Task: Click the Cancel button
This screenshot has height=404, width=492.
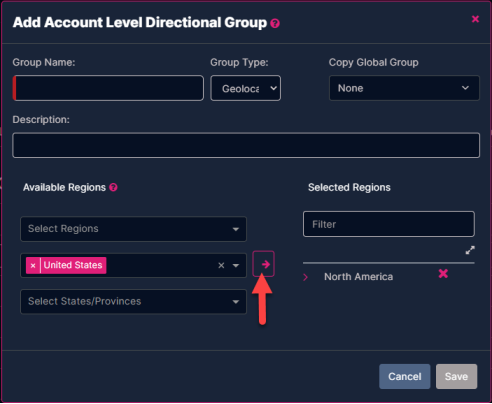Action: [x=405, y=377]
